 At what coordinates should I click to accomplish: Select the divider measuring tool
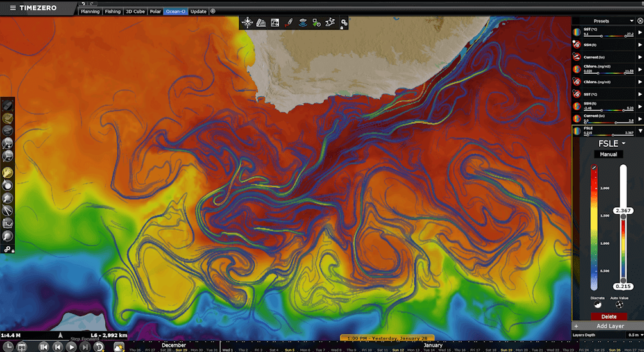8,211
